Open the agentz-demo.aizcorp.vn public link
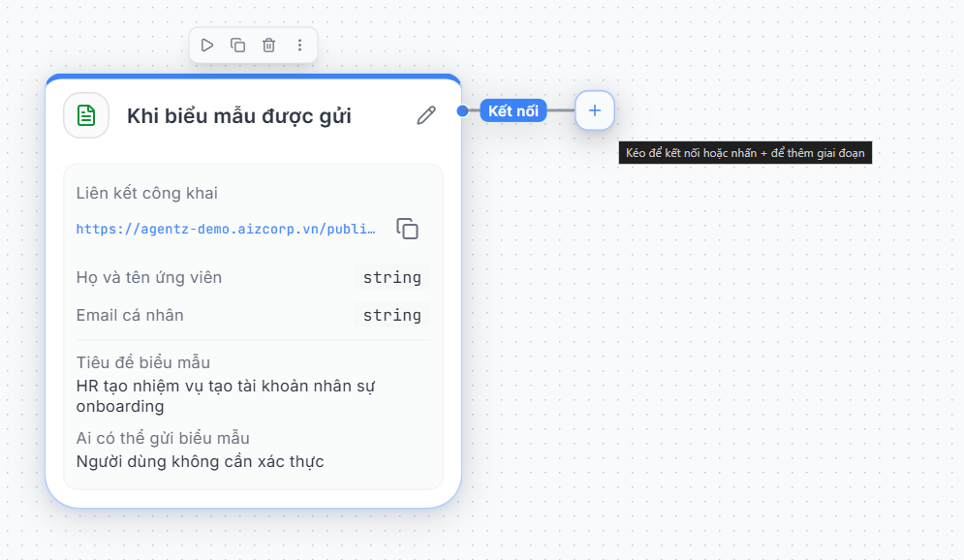Image resolution: width=964 pixels, height=560 pixels. [x=226, y=230]
